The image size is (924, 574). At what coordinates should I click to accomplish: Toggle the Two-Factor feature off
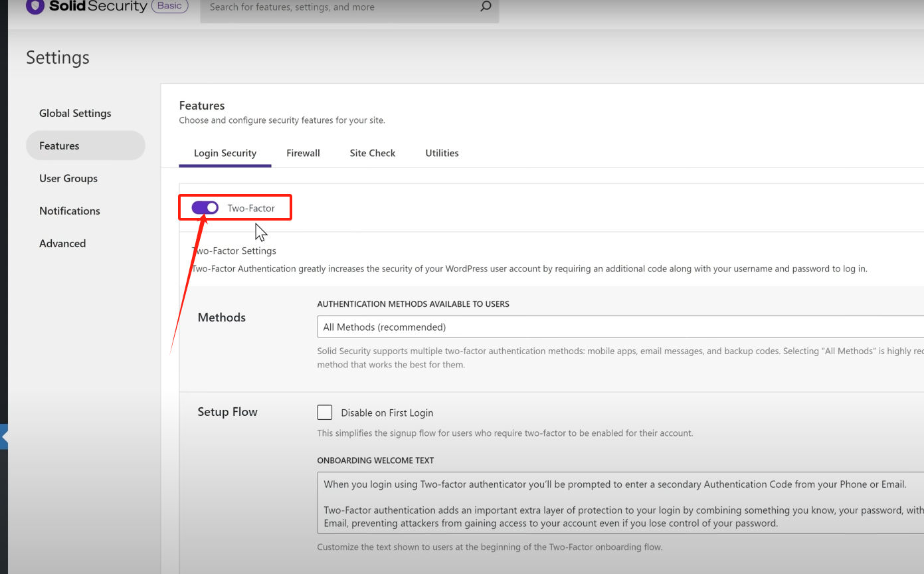[205, 207]
